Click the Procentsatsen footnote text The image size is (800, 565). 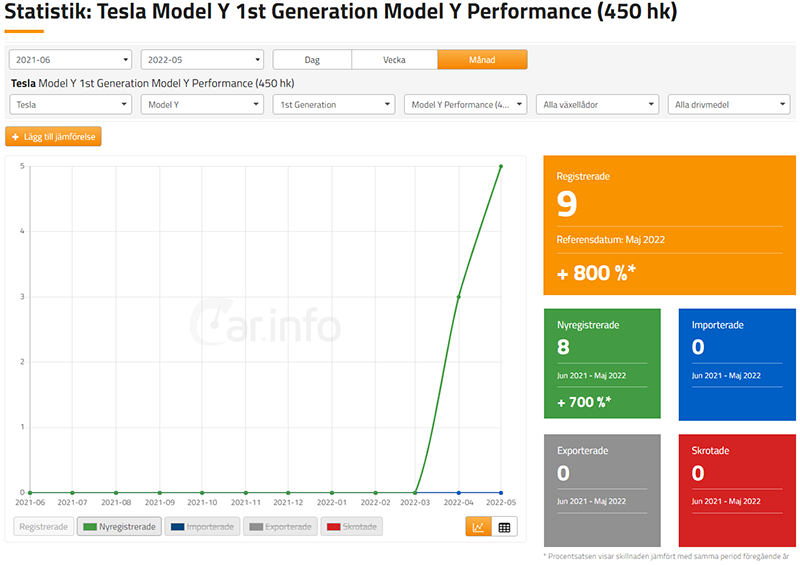pos(668,556)
